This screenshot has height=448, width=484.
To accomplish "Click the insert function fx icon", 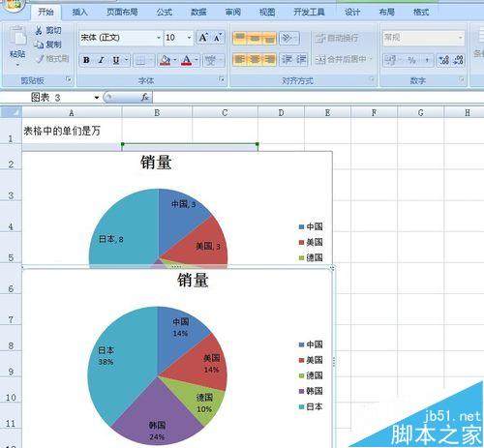I will 145,97.
